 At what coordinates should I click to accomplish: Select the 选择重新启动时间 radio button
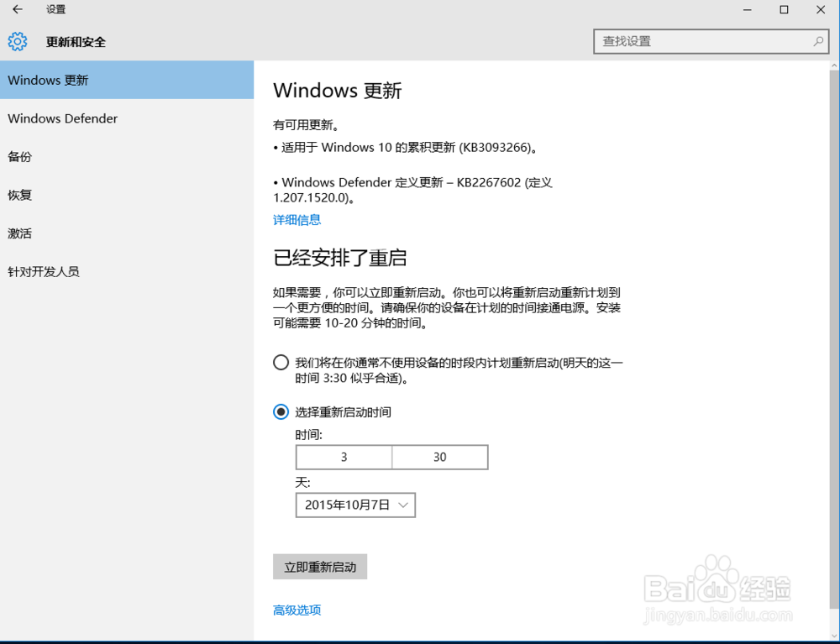coord(281,411)
